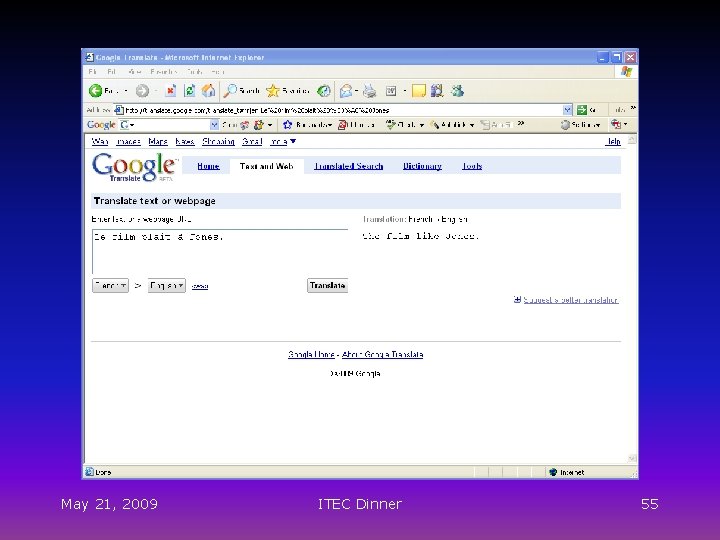Go to Gmail link
The height and width of the screenshot is (540, 720).
click(x=252, y=141)
